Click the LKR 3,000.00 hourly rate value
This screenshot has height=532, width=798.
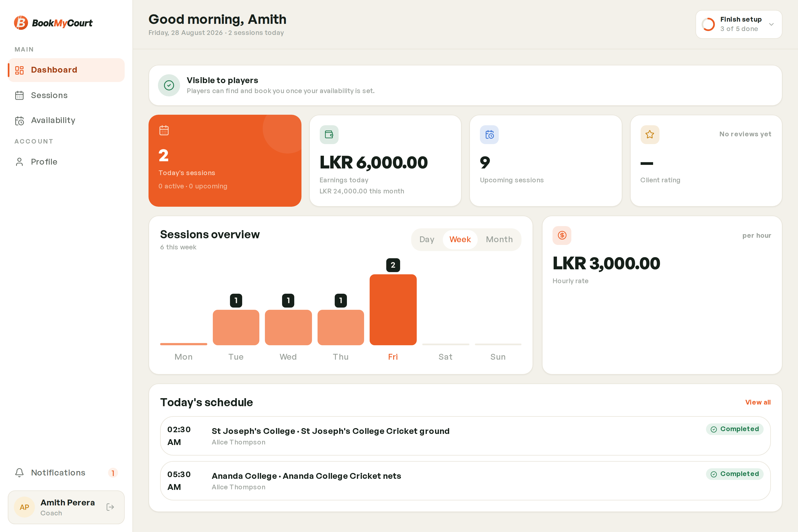(606, 264)
